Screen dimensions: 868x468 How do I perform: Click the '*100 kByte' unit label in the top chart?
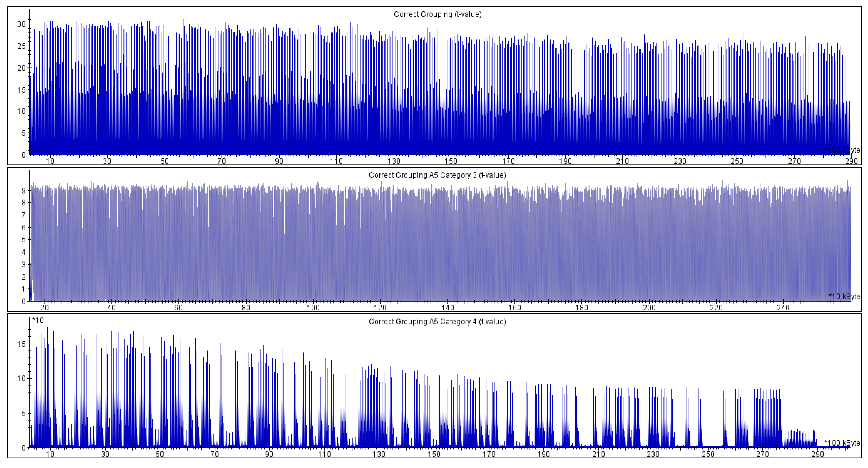[x=842, y=150]
